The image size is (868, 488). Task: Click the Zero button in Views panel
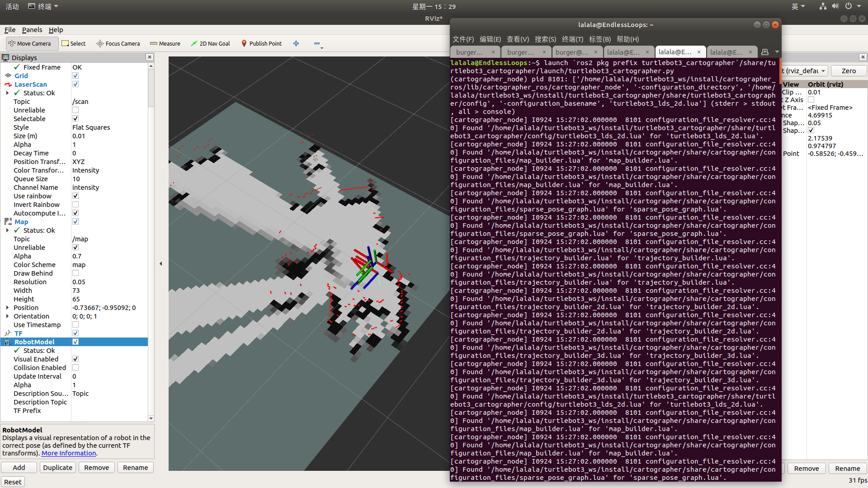pos(849,71)
